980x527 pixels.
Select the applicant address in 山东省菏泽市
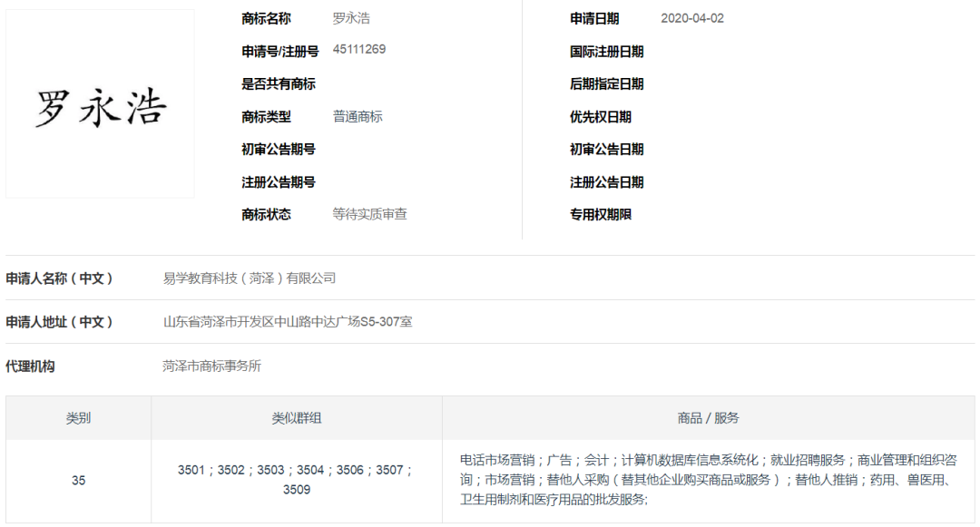288,322
